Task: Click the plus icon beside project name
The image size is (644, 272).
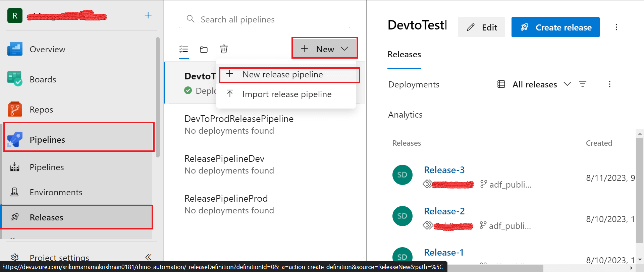Action: (148, 15)
